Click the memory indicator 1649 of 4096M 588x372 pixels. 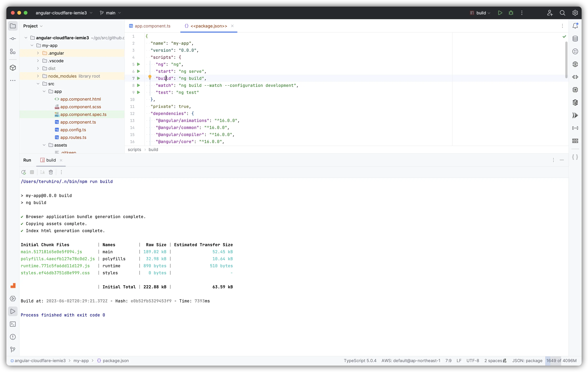point(561,361)
